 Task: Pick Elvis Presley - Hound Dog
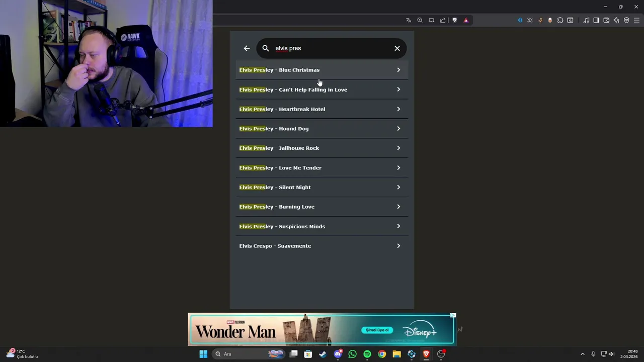point(322,129)
